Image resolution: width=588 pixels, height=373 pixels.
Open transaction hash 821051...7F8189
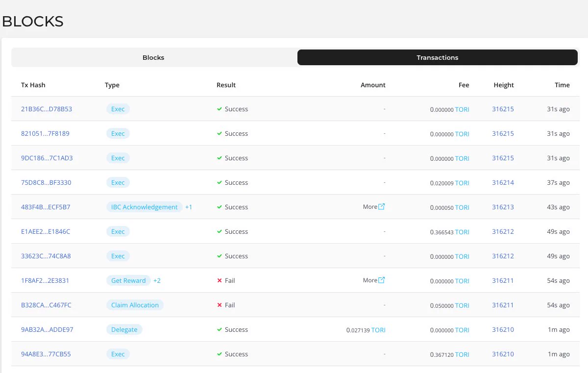(x=45, y=133)
